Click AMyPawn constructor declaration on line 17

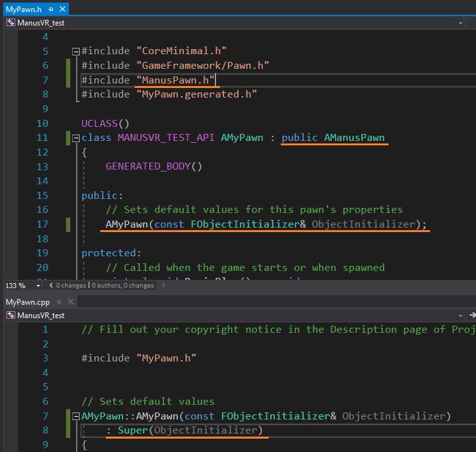coord(266,224)
